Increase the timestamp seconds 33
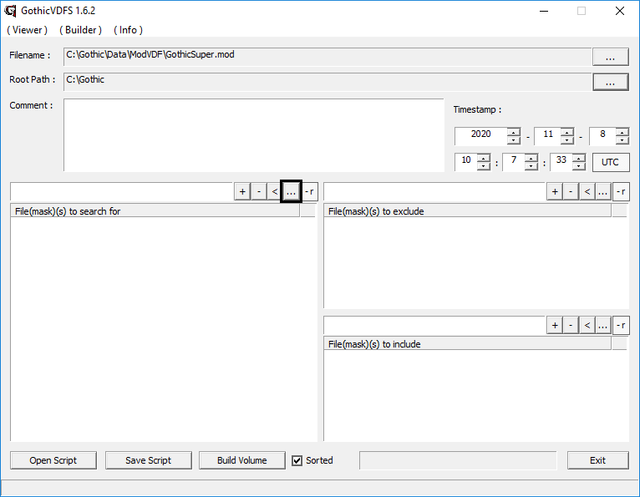640x497 pixels. click(x=579, y=158)
